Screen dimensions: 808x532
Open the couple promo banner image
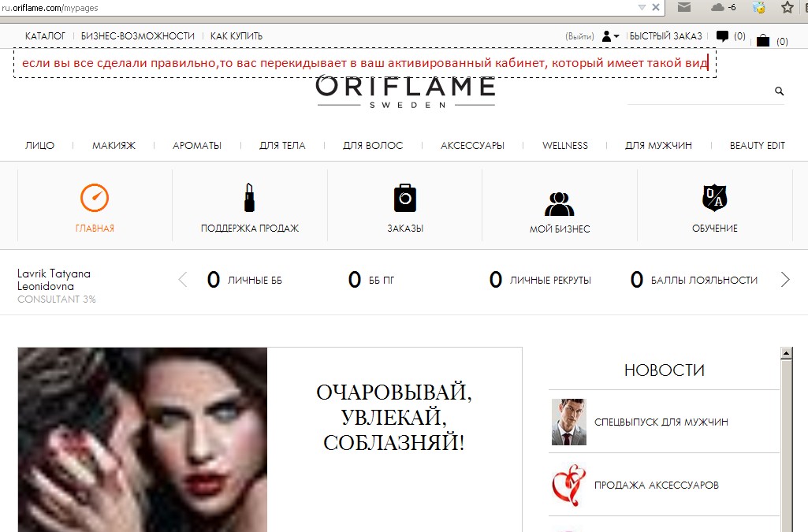coord(143,440)
